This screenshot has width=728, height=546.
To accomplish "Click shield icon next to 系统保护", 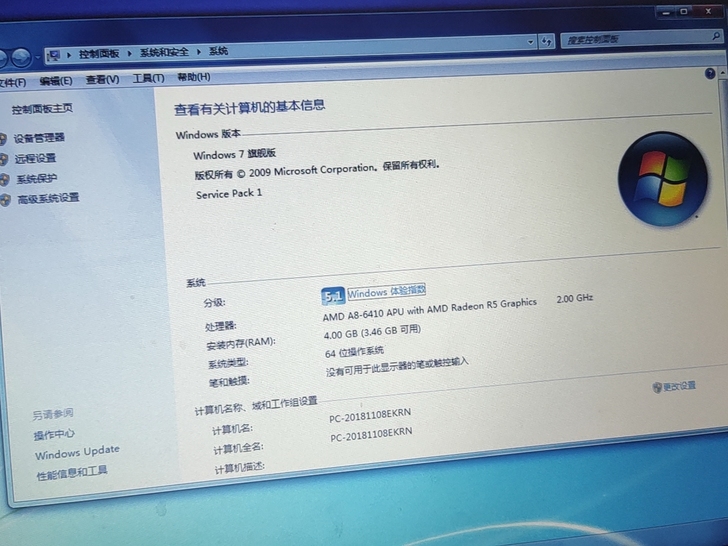I will click(x=5, y=180).
